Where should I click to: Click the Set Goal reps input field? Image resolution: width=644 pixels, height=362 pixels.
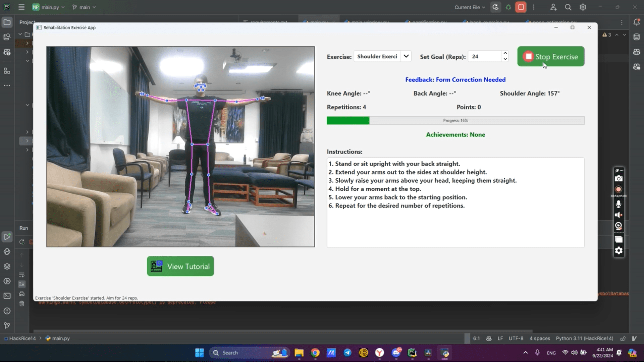pyautogui.click(x=484, y=57)
